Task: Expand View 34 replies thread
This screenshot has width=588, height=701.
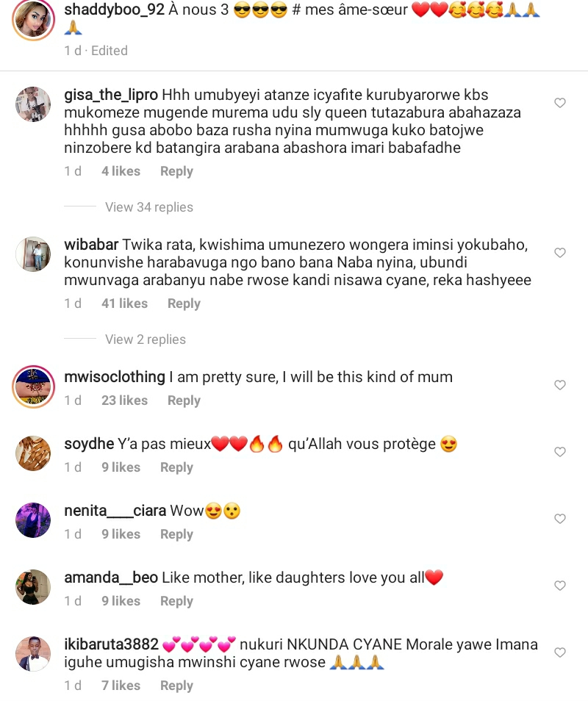Action: click(x=148, y=207)
